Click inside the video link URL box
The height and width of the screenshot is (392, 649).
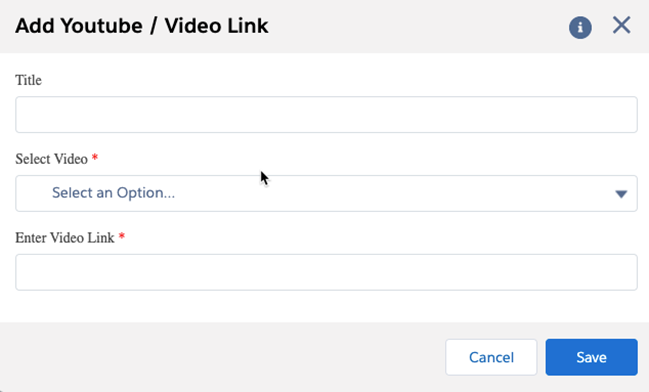pyautogui.click(x=326, y=272)
